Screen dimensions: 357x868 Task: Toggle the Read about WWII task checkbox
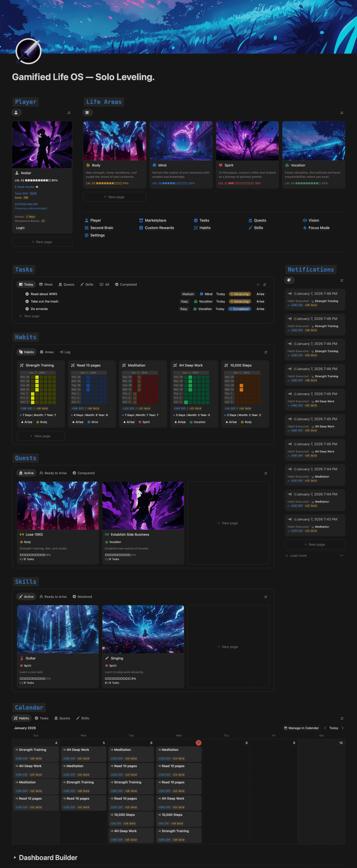click(x=27, y=294)
